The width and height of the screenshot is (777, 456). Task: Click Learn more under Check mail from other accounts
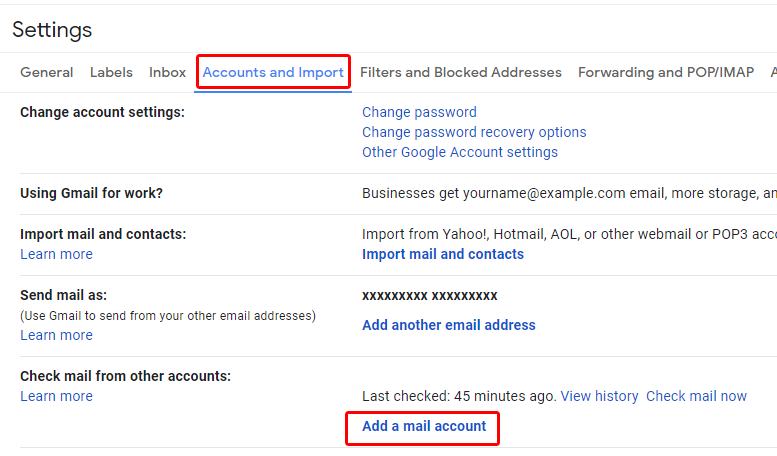[56, 396]
